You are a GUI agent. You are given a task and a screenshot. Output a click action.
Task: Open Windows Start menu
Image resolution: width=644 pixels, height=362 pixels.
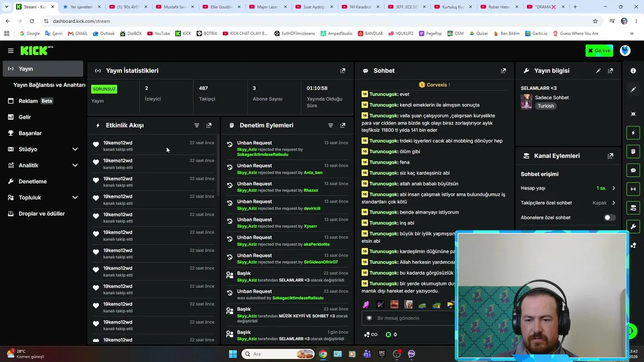click(232, 354)
